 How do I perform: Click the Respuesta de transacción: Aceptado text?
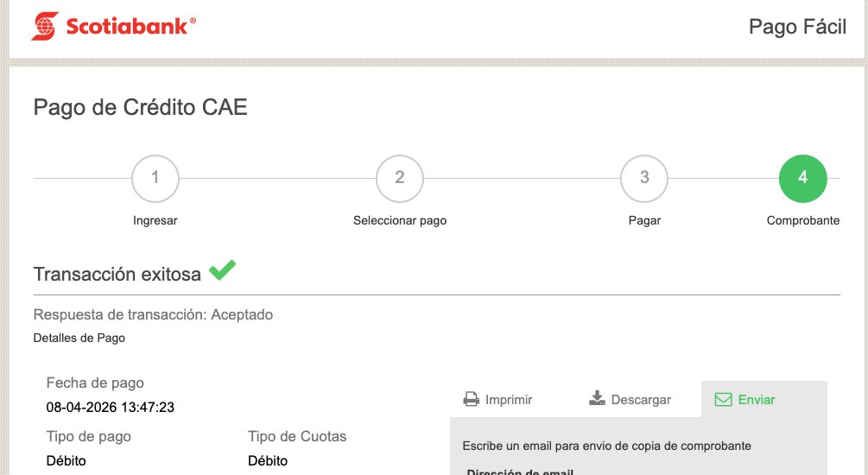153,314
